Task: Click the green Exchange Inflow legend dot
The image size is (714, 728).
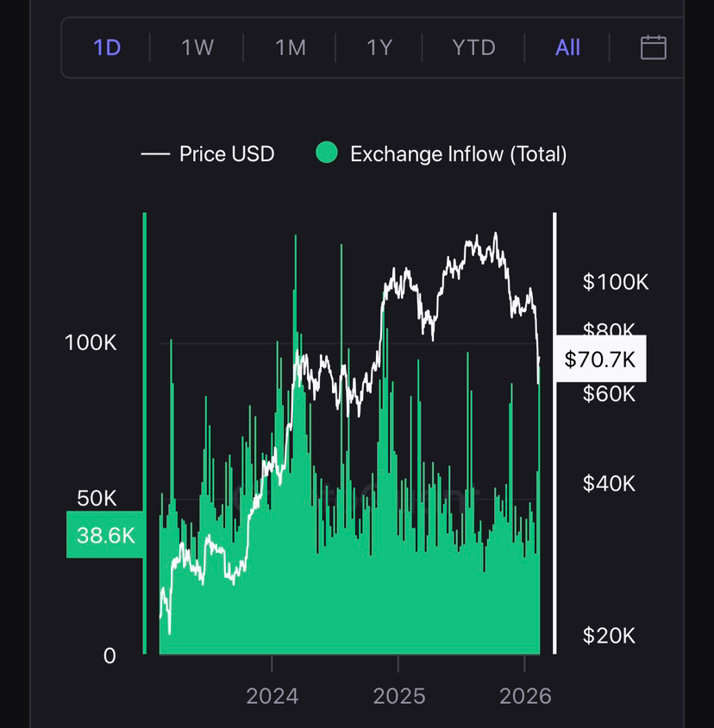Action: click(326, 154)
